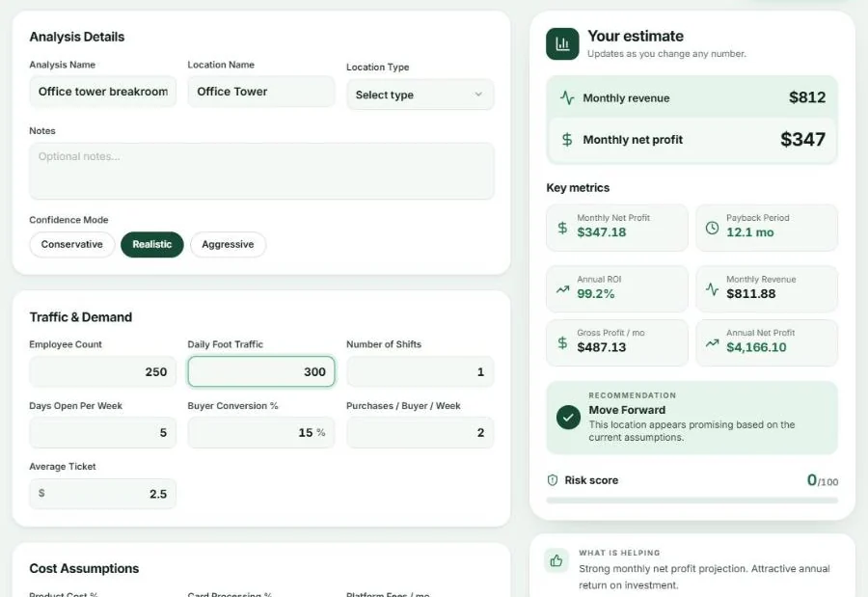The image size is (868, 597).
Task: Select Aggressive confidence mode
Action: click(228, 244)
